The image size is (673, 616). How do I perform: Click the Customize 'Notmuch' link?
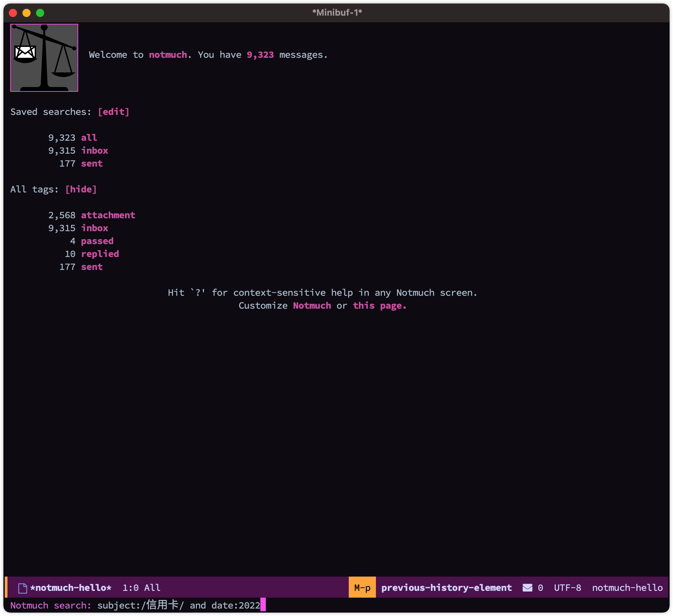pos(312,306)
